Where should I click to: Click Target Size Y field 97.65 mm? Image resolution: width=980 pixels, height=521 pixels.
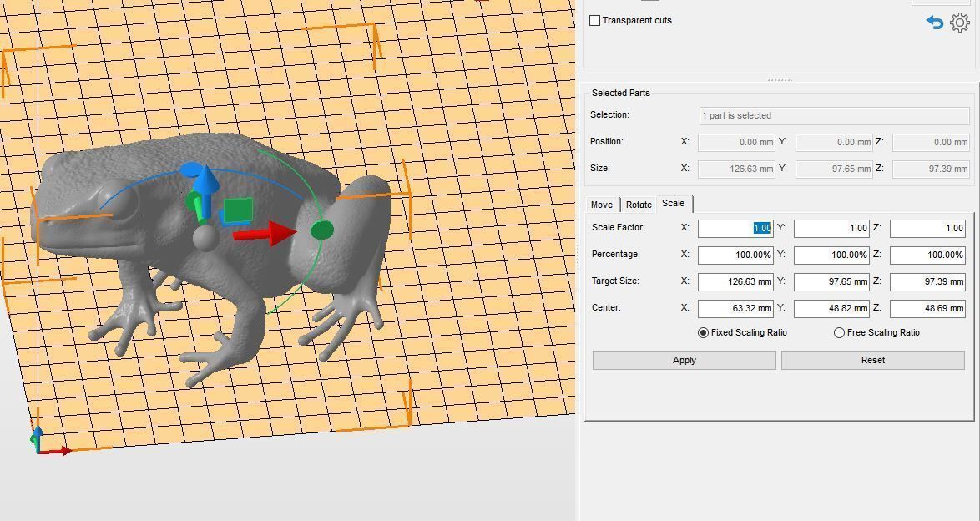tap(832, 282)
